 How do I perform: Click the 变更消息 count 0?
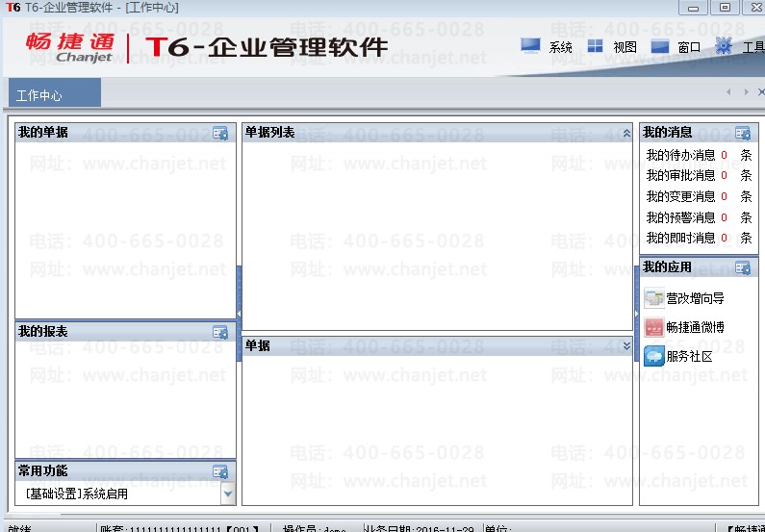coord(724,196)
